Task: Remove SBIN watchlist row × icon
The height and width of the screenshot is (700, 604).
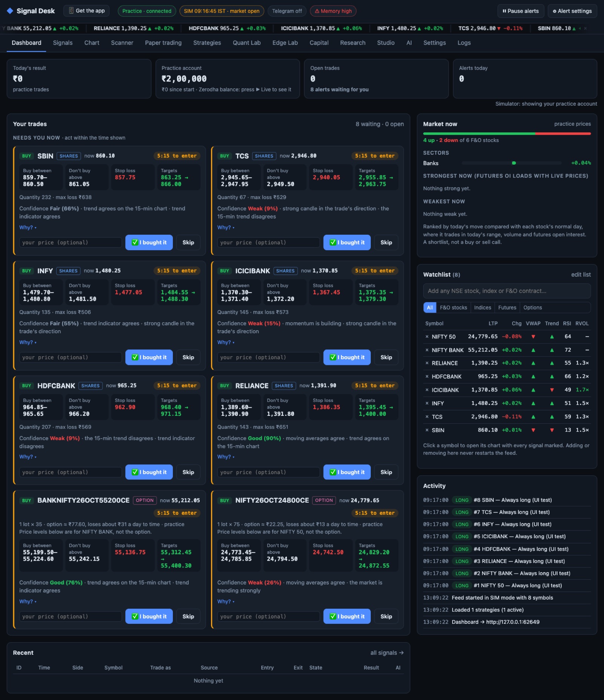Action: tap(427, 430)
